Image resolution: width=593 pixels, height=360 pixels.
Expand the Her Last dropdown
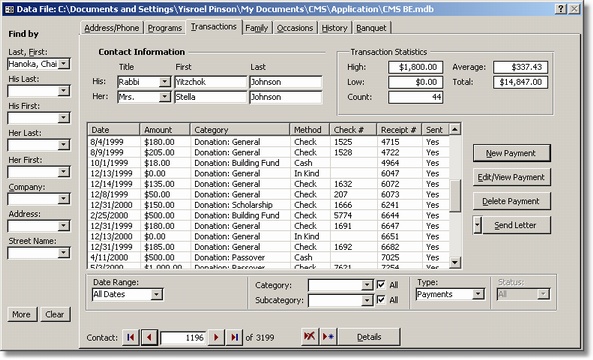pos(64,145)
